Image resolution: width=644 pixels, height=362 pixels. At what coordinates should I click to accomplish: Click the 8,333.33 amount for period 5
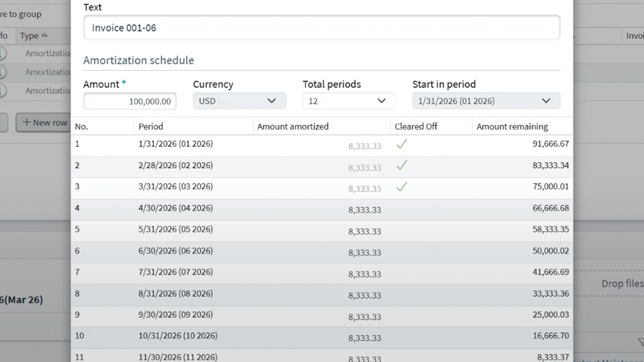click(365, 232)
